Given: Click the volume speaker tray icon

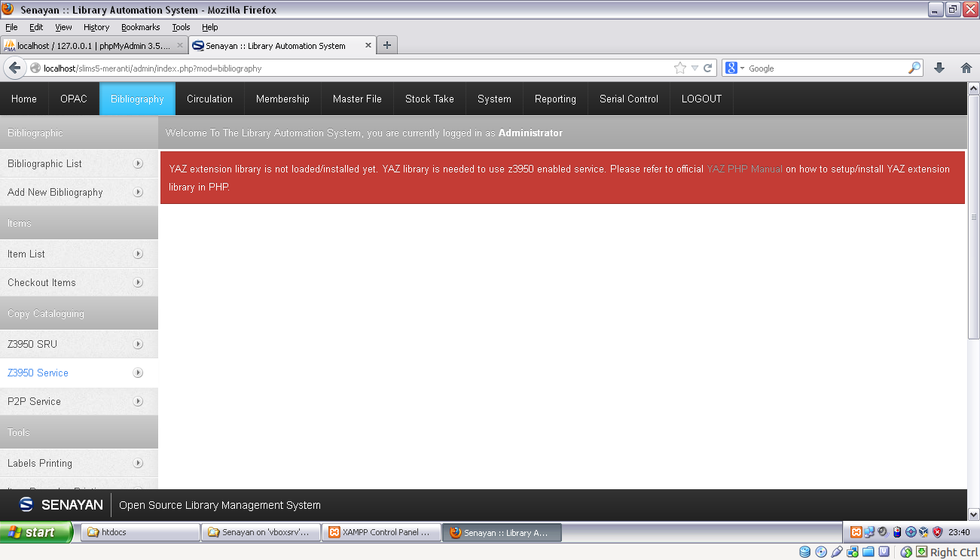Looking at the screenshot, I should [x=883, y=532].
